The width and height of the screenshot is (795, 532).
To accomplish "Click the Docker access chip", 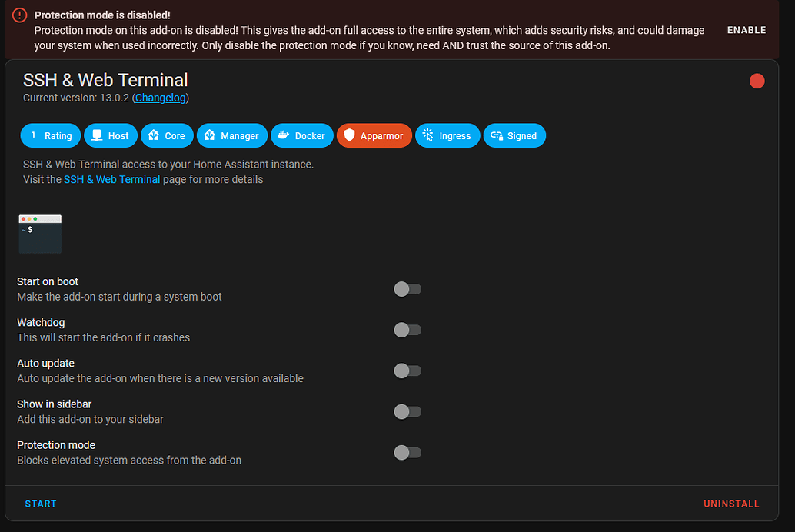I will click(302, 136).
